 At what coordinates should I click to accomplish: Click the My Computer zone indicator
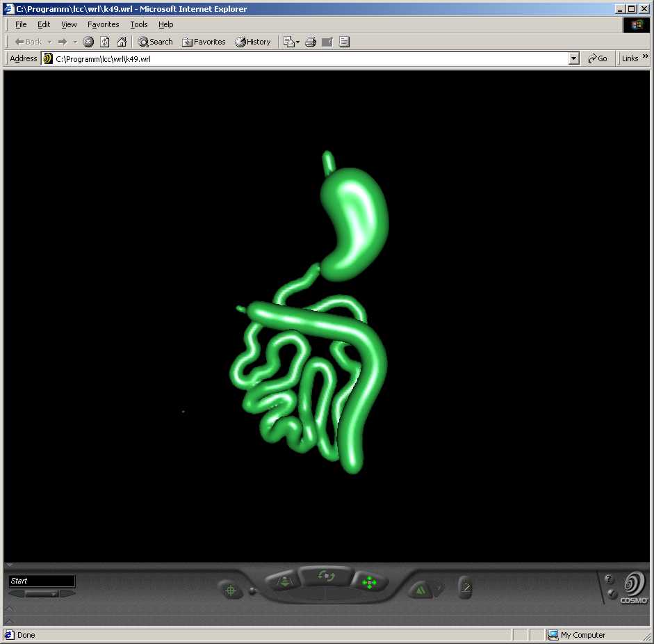pos(576,635)
